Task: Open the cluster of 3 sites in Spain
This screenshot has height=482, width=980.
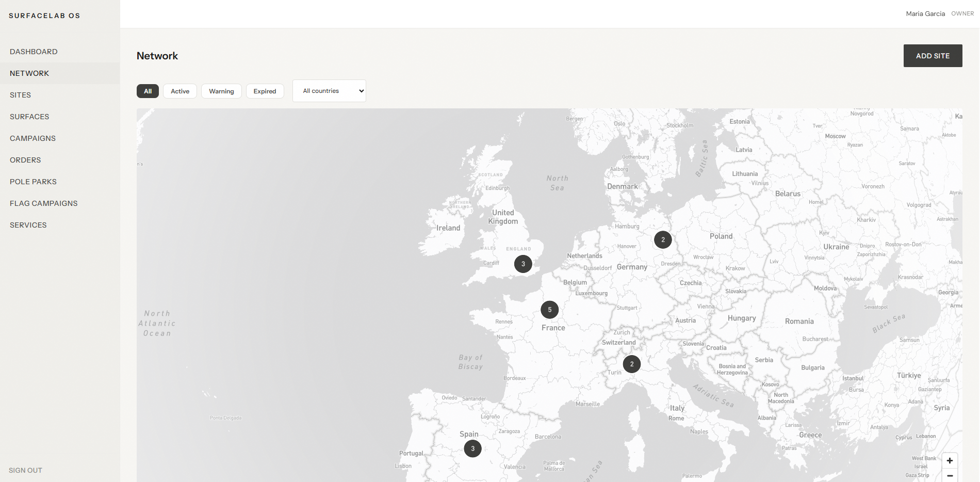Action: (472, 448)
